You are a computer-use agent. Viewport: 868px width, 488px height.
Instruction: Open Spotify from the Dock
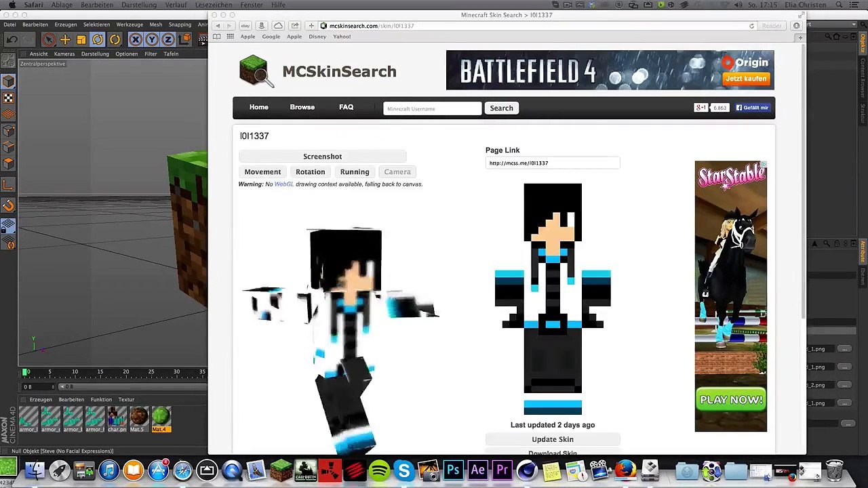click(x=380, y=470)
